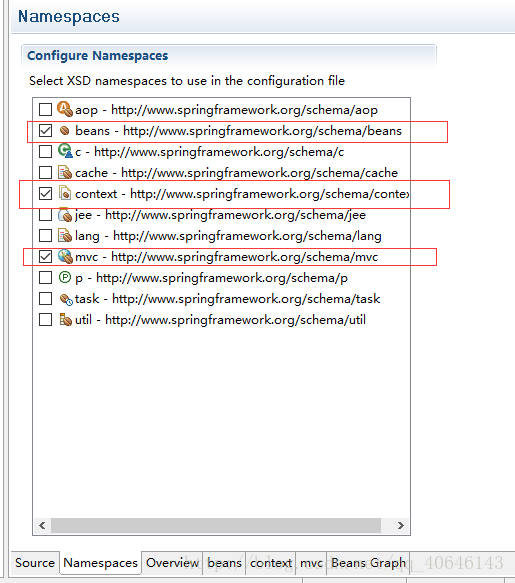Click the beans namespace bean icon
Screen dimensions: 515x583
point(65,131)
